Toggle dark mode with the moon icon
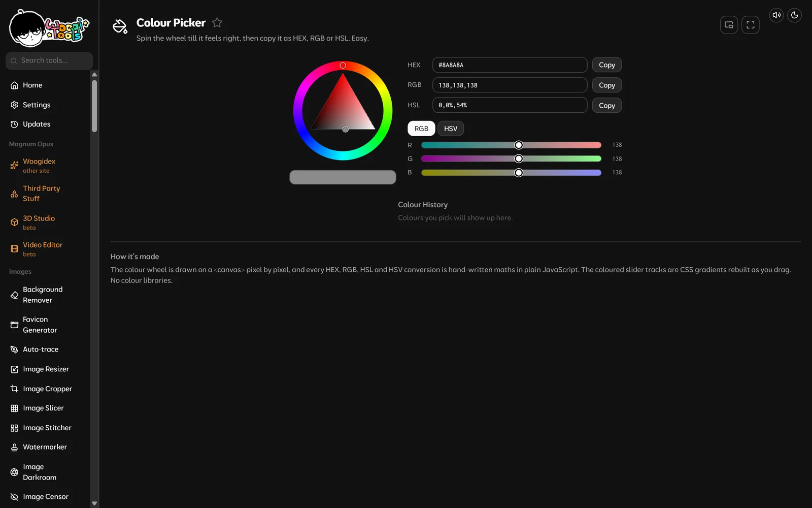 coord(795,15)
